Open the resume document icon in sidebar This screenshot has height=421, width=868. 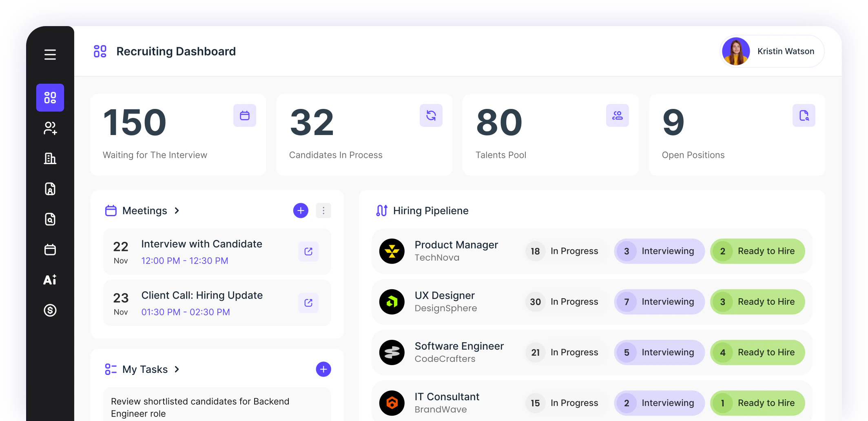50,189
